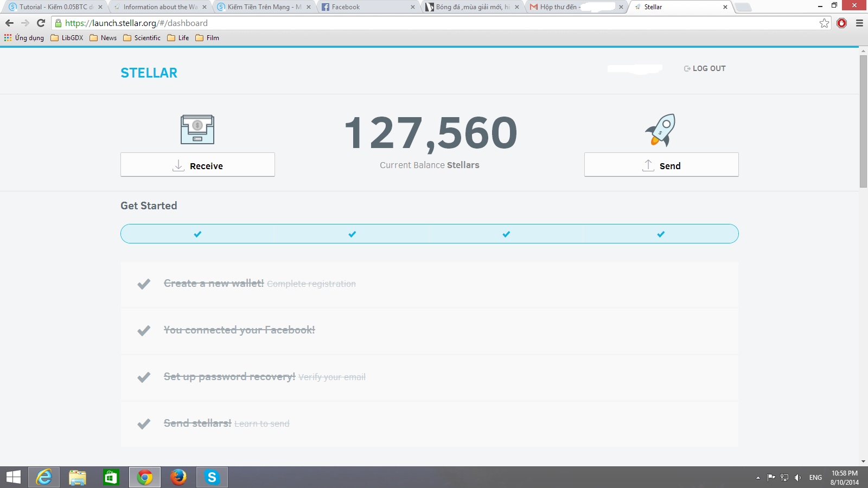The image size is (868, 488).
Task: Open the LibGDX bookmarks folder
Action: tap(67, 38)
